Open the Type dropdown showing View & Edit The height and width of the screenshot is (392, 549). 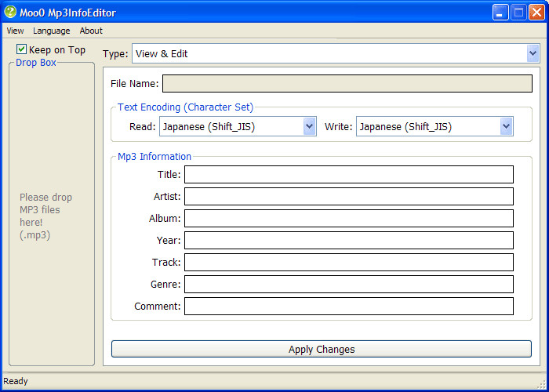(x=336, y=53)
